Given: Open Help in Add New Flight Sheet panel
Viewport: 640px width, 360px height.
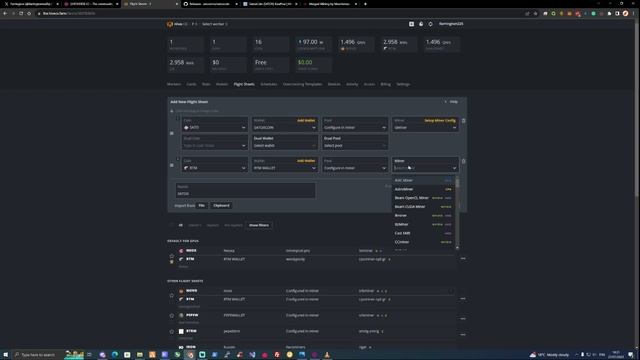Looking at the screenshot, I should pyautogui.click(x=453, y=102).
